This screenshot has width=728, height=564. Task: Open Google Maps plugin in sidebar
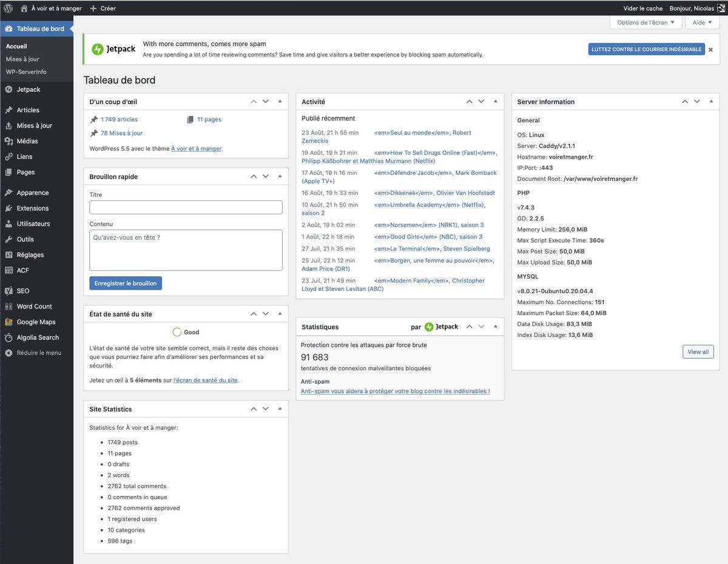[8, 322]
